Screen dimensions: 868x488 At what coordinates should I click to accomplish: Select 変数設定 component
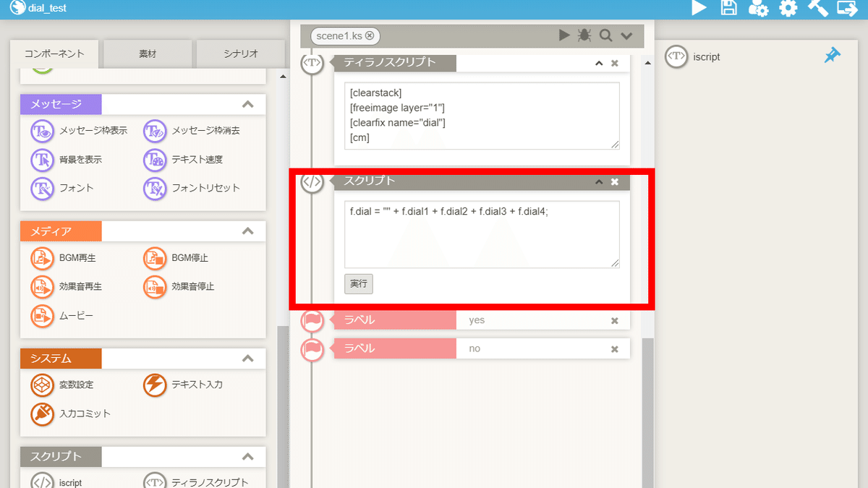pos(63,385)
